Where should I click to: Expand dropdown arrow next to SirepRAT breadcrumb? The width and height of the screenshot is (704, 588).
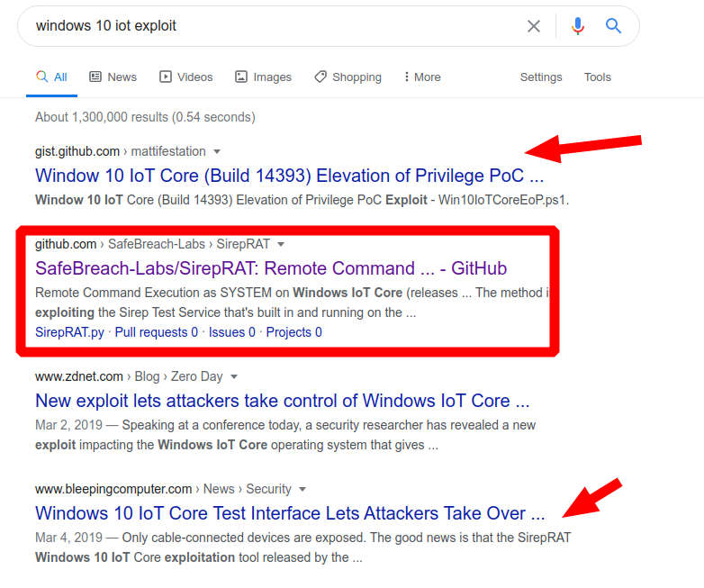(281, 244)
